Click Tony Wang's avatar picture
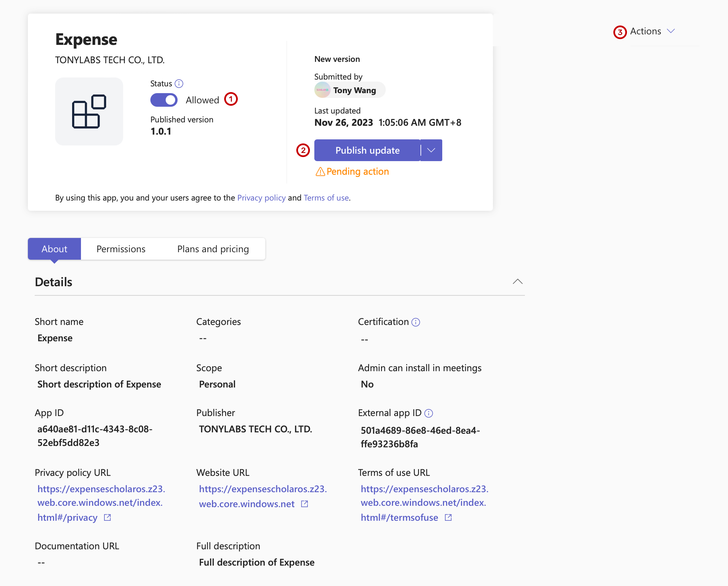 pos(322,90)
